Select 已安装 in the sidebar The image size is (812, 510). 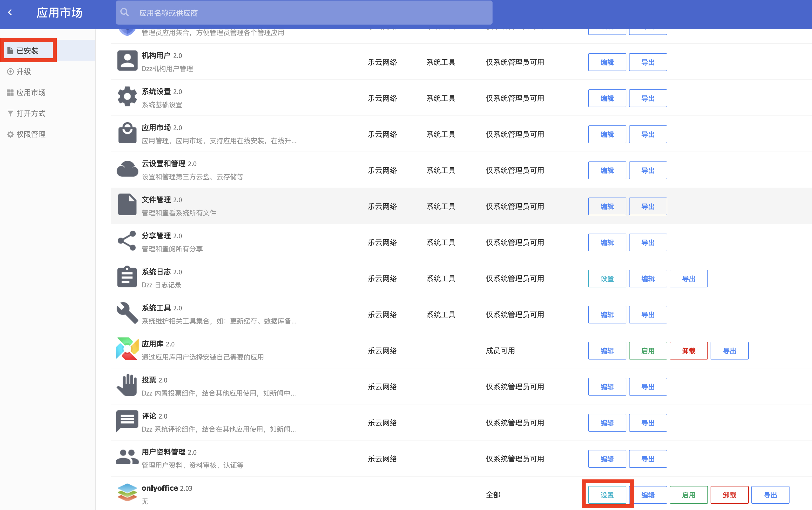28,50
